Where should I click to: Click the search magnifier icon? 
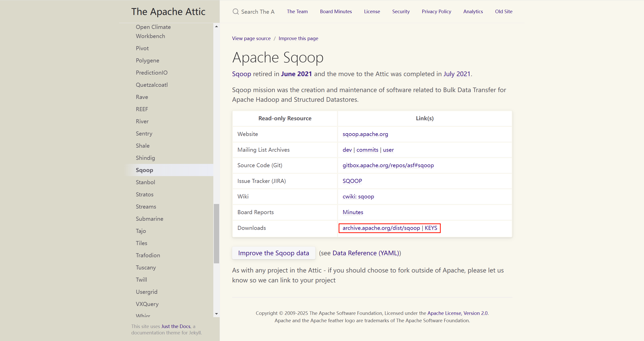point(236,12)
